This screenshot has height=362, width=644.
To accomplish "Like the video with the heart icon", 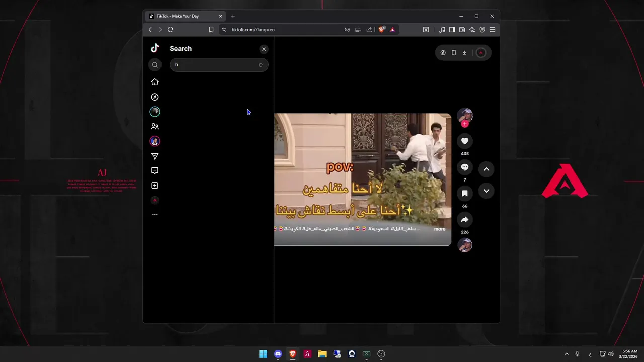I will 465,141.
